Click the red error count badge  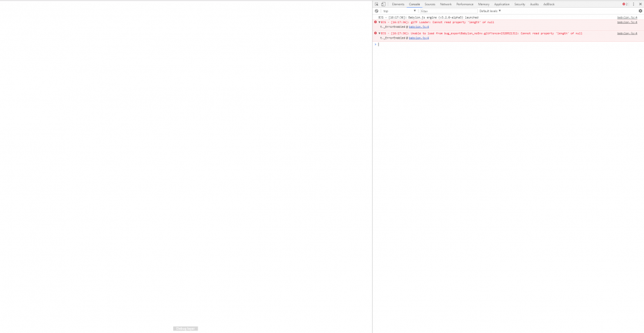pyautogui.click(x=625, y=4)
